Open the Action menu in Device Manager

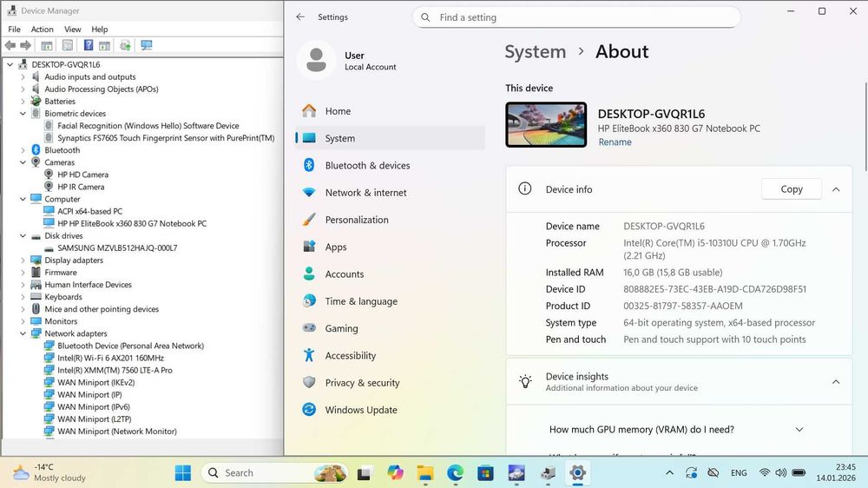pyautogui.click(x=42, y=30)
